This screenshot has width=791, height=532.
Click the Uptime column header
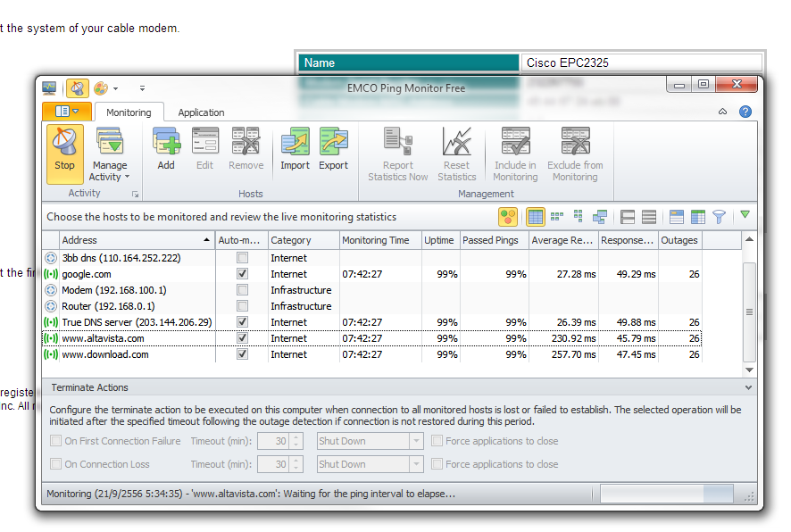coord(439,240)
